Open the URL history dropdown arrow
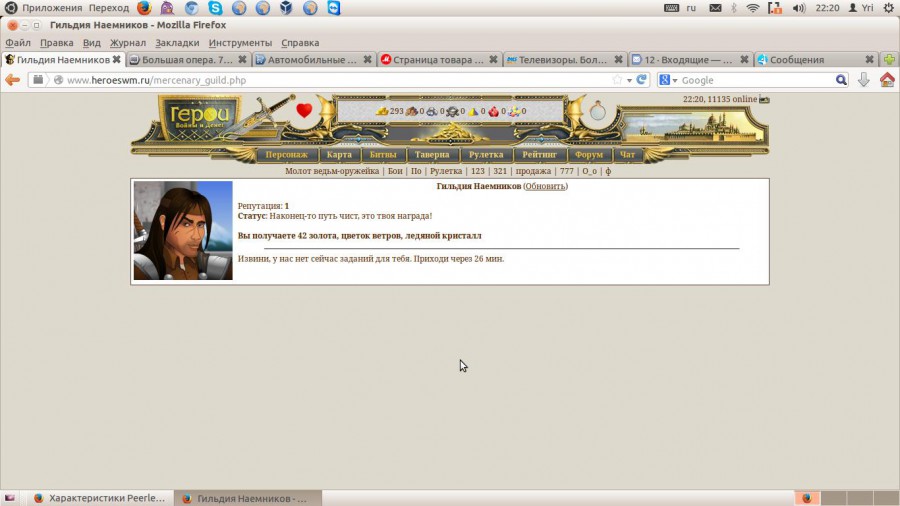Screen dimensions: 900x506 point(629,80)
